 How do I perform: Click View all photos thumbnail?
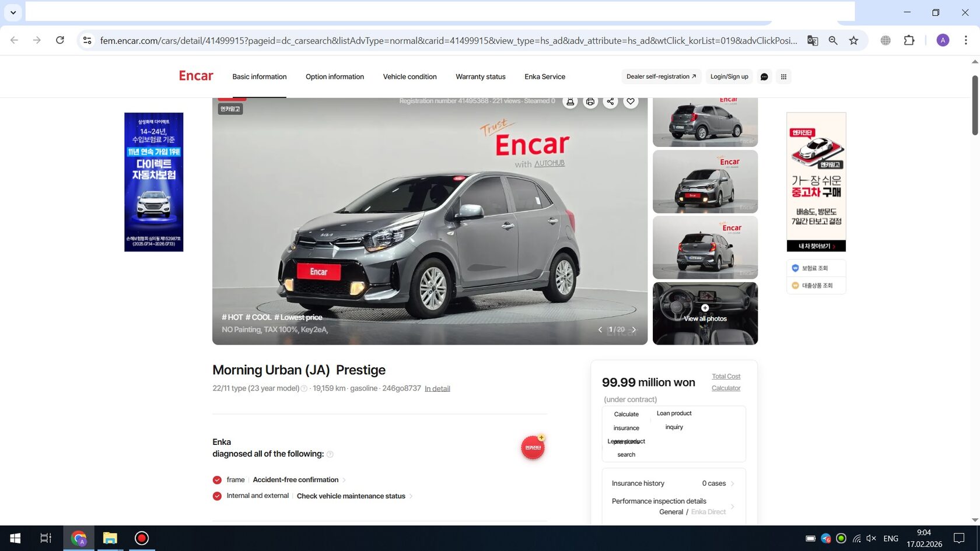(x=705, y=314)
